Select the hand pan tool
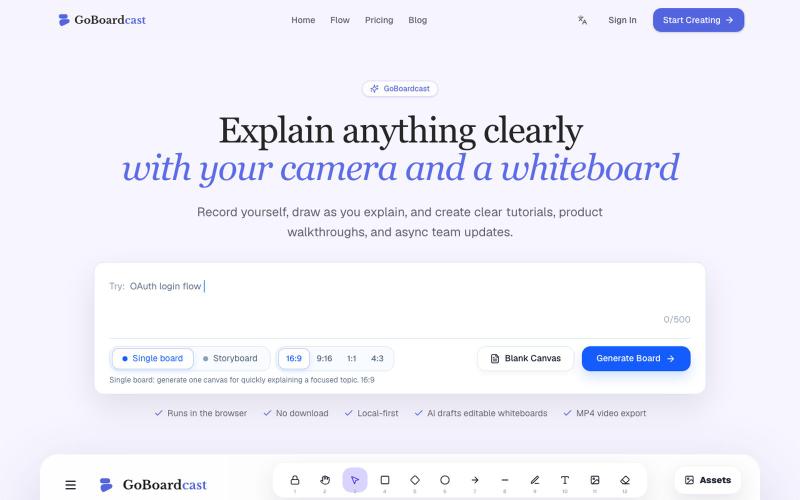Viewport: 800px width, 500px height. point(325,480)
